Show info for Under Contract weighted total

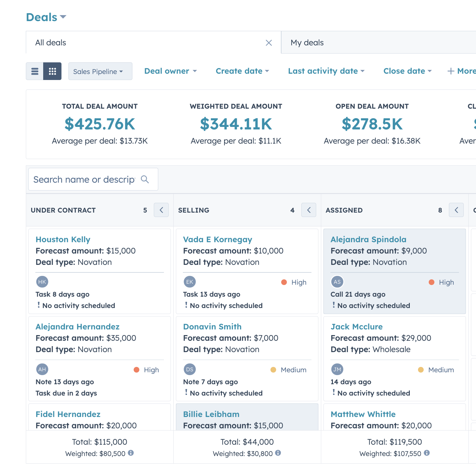pos(131,453)
